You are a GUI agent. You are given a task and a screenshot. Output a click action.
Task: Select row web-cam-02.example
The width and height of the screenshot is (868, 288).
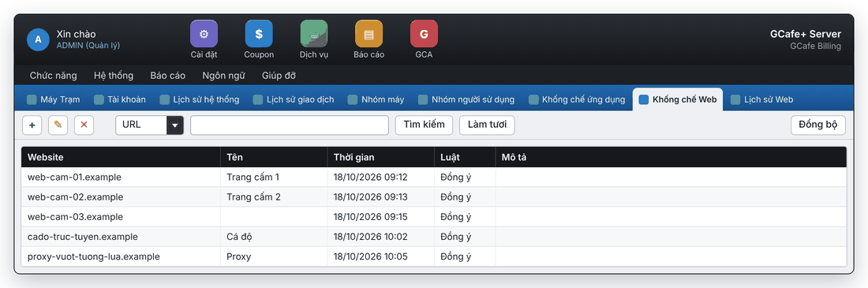tap(434, 197)
